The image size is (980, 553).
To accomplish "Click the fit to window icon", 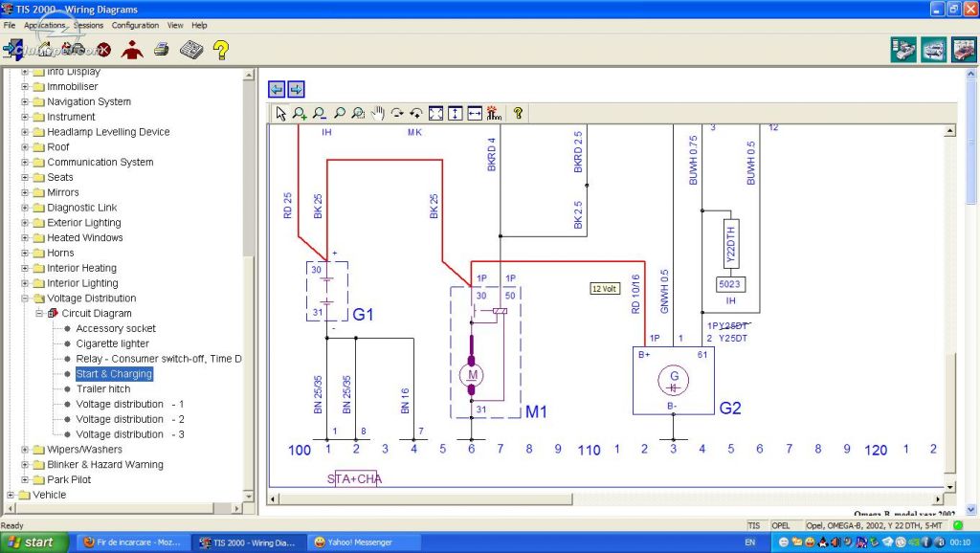I will pyautogui.click(x=436, y=113).
